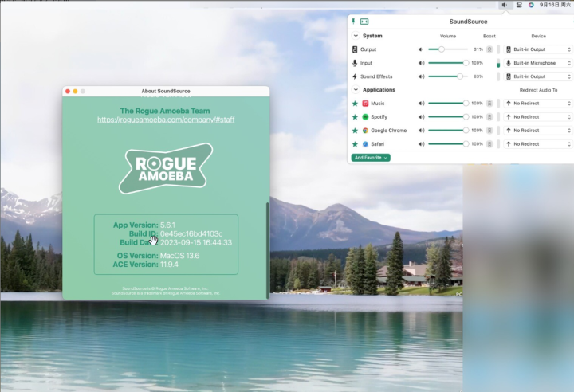Click the About window scrollbar
The width and height of the screenshot is (574, 392).
(268, 250)
